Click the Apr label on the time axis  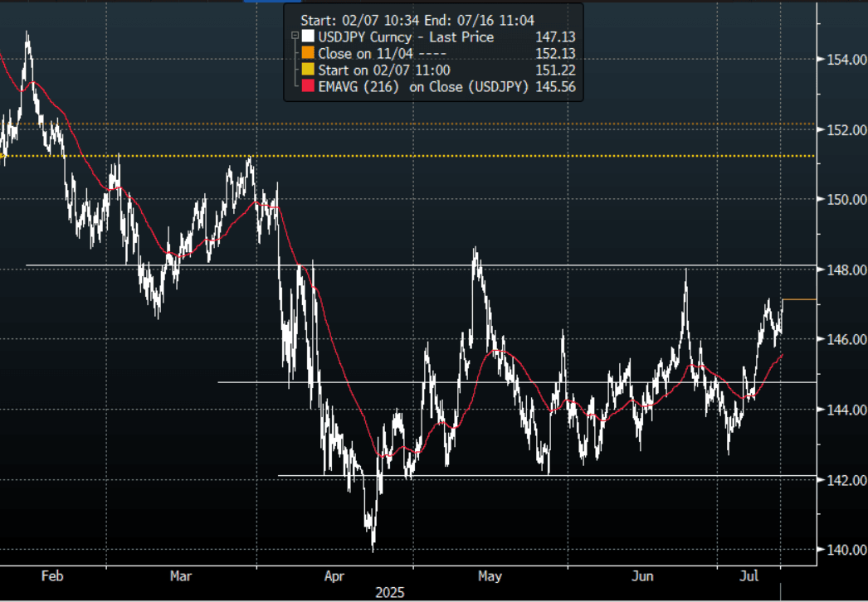pyautogui.click(x=334, y=575)
